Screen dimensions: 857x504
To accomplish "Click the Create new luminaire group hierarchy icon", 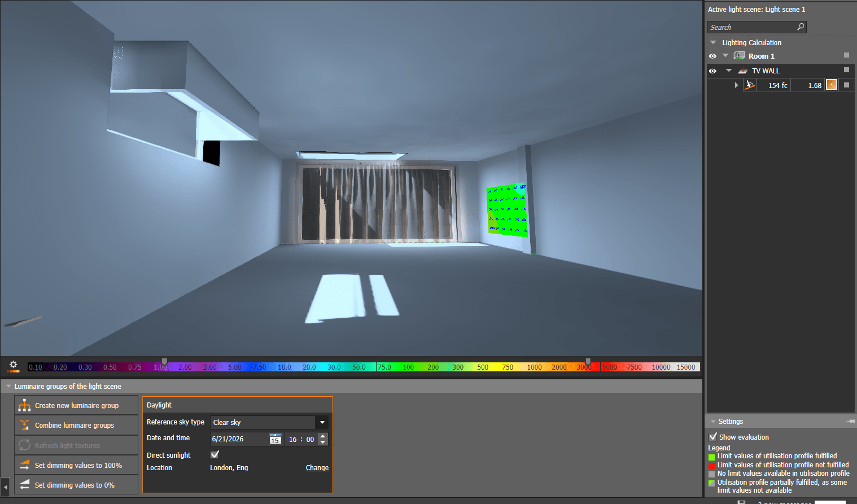I will point(24,405).
